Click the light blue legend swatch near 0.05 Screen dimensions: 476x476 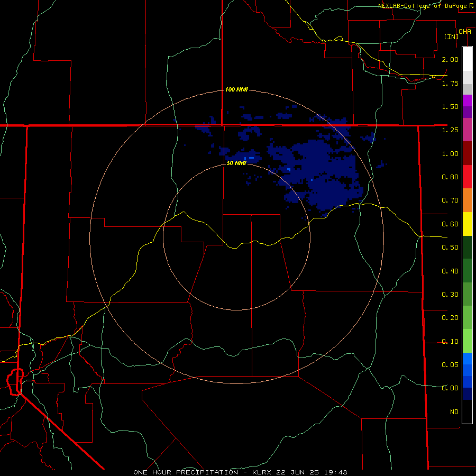467,359
